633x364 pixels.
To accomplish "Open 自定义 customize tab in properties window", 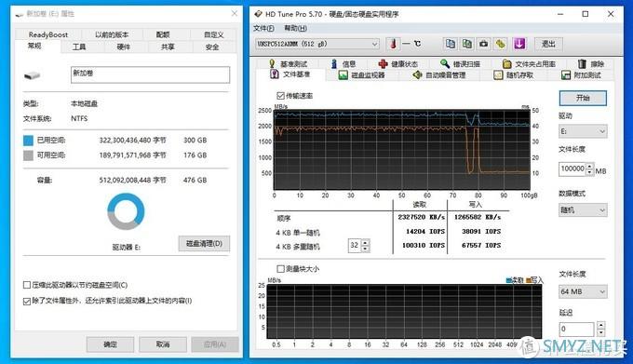I will click(x=213, y=34).
